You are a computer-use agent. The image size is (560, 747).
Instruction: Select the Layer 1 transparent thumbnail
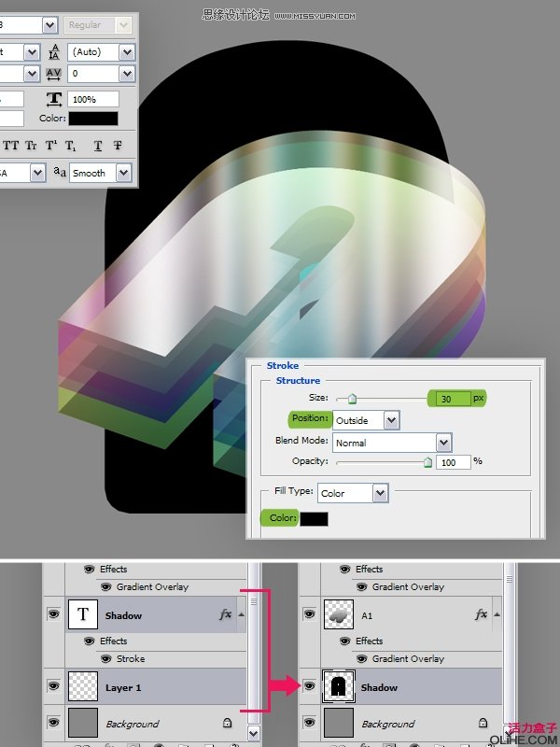(x=83, y=686)
